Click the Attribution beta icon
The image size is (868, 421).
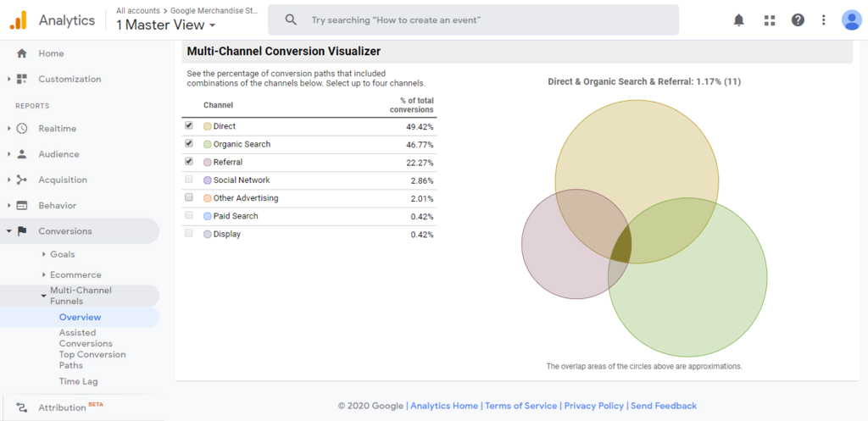(x=22, y=407)
